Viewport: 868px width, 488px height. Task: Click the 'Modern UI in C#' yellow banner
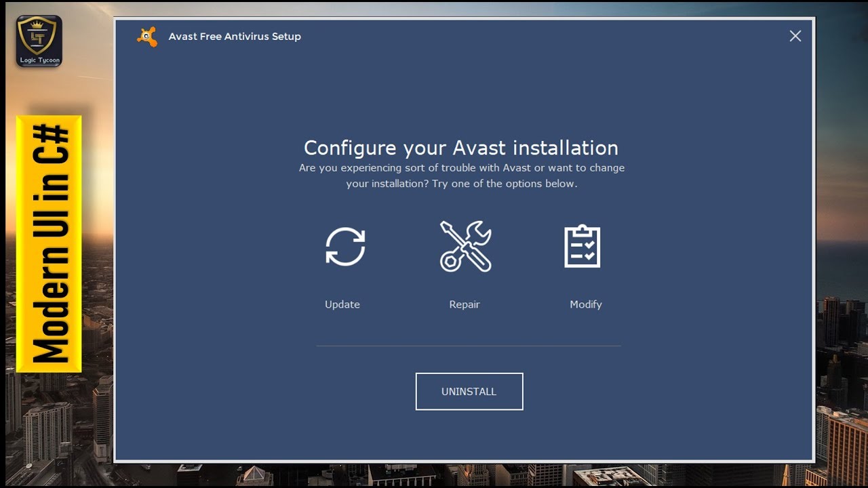[x=50, y=244]
